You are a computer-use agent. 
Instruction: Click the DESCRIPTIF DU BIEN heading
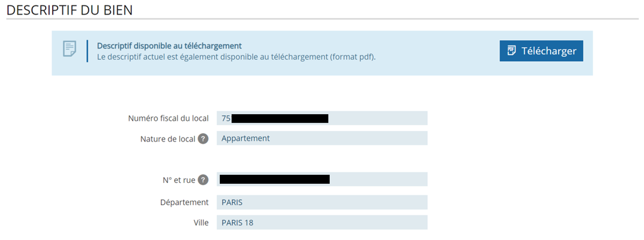click(x=70, y=10)
